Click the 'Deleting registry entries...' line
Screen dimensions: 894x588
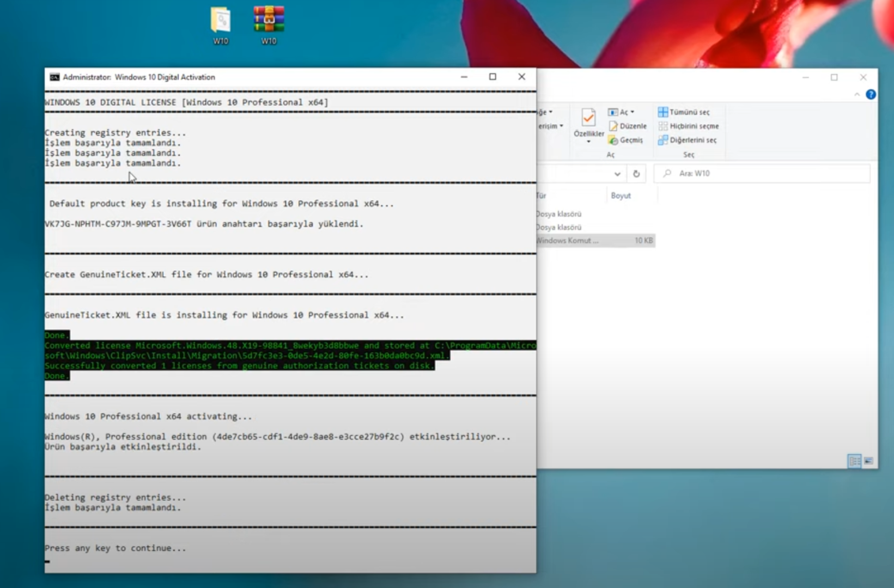pyautogui.click(x=115, y=498)
